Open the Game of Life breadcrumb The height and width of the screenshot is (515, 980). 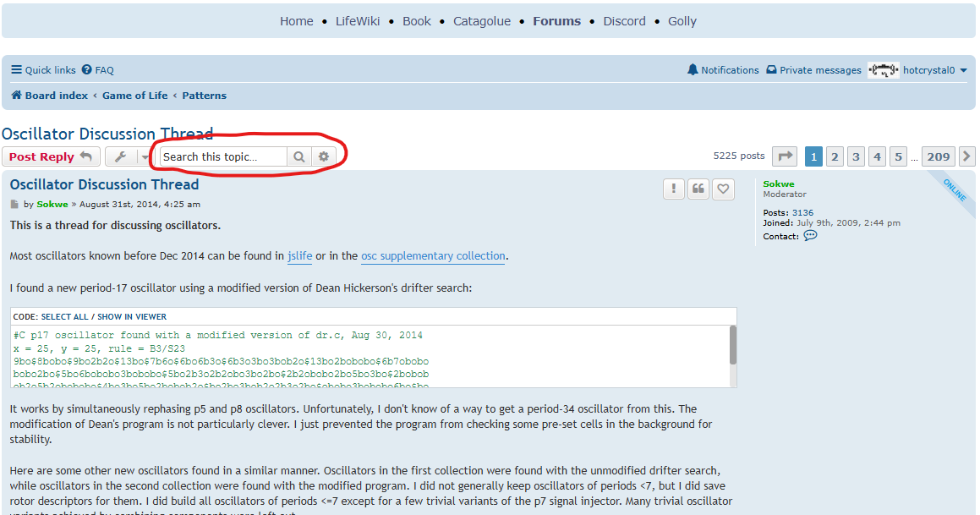coord(135,96)
